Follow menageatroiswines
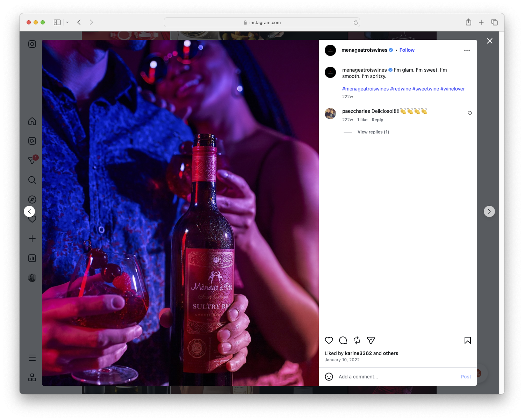 pyautogui.click(x=407, y=50)
